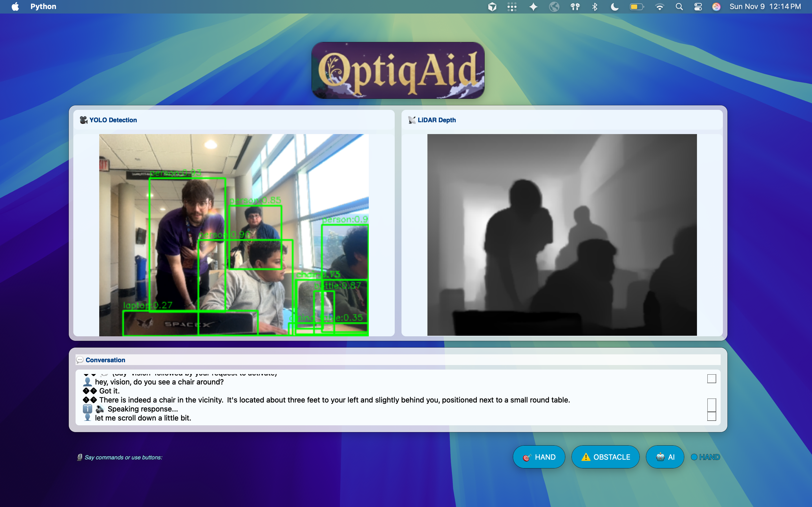812x507 pixels.
Task: Click the OptiqAid logo banner
Action: [x=398, y=70]
